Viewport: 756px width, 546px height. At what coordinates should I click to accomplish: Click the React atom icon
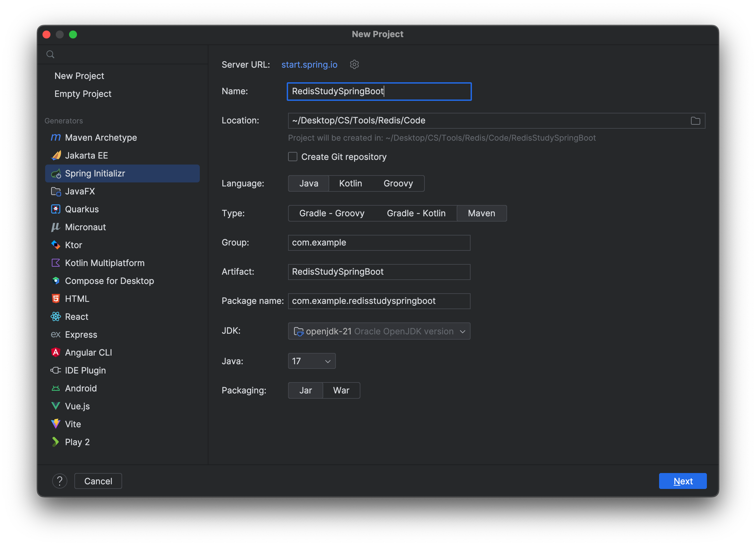click(x=56, y=316)
